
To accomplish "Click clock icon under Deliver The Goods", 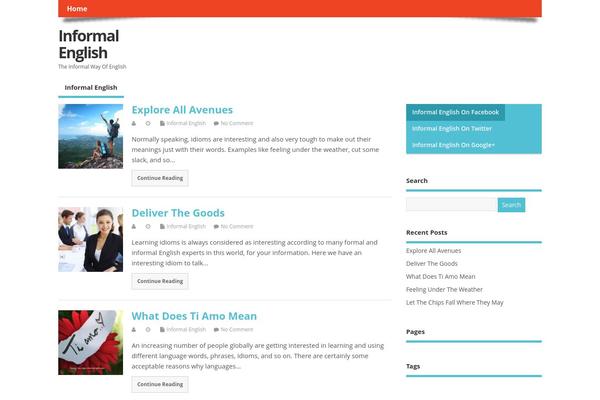I will pos(148,227).
